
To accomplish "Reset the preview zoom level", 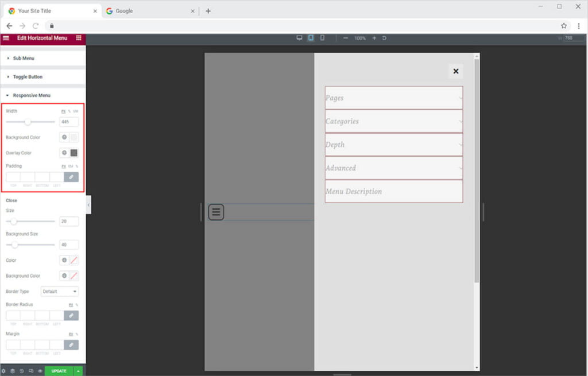I will (x=384, y=38).
